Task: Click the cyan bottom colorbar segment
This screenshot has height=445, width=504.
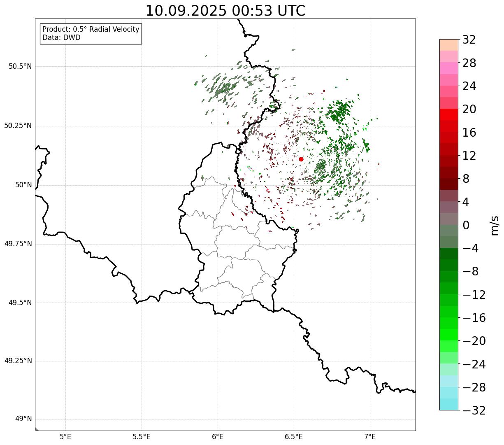Action: point(449,404)
